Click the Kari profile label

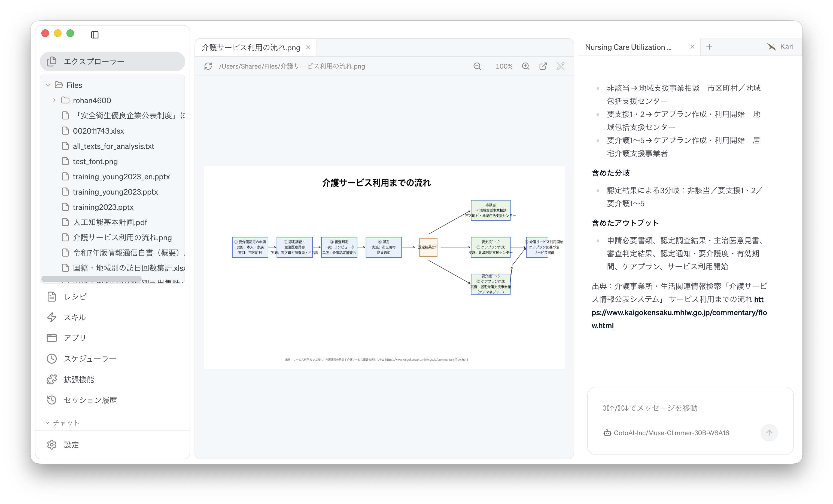point(786,47)
